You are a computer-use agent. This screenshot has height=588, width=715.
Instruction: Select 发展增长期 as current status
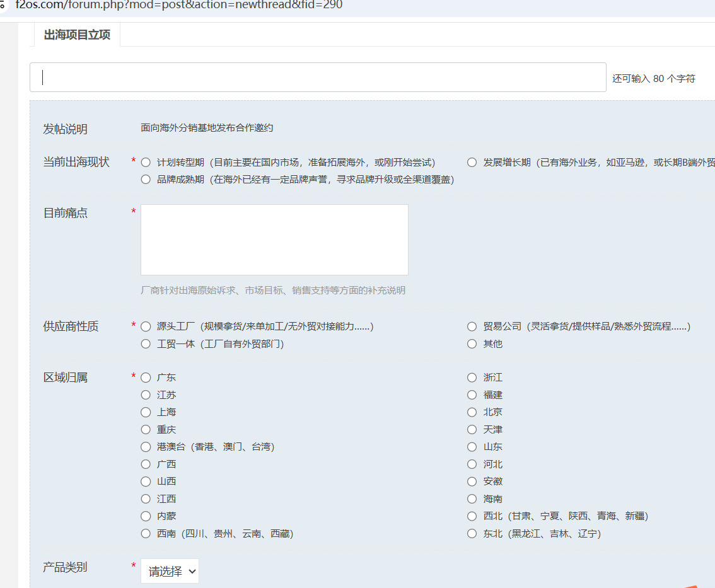point(472,163)
